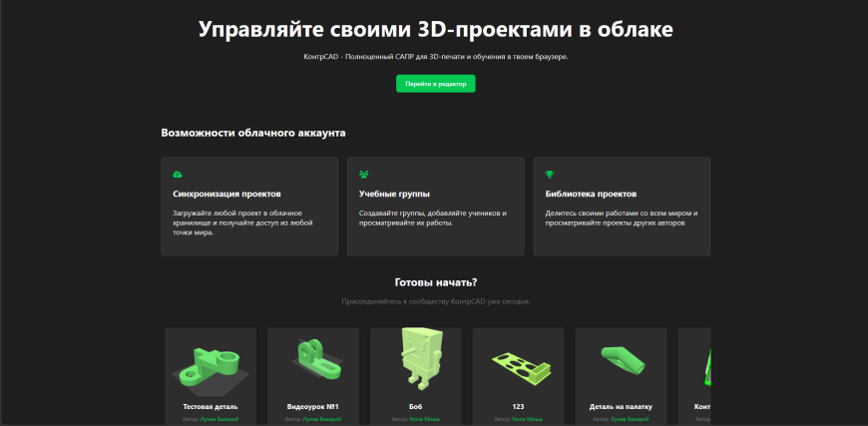The image size is (868, 426).
Task: Click the Готовы начать? heading
Action: [x=436, y=282]
